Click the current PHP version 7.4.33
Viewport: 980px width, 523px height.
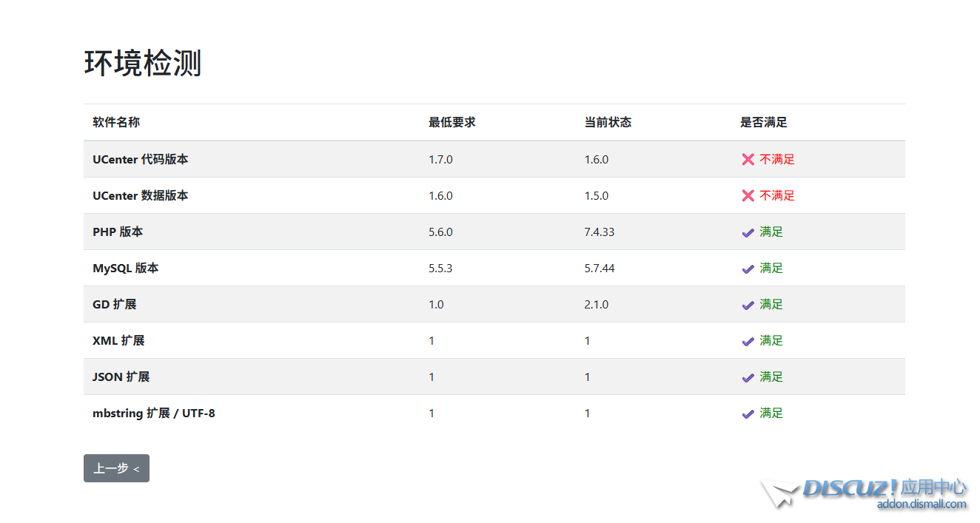click(599, 232)
